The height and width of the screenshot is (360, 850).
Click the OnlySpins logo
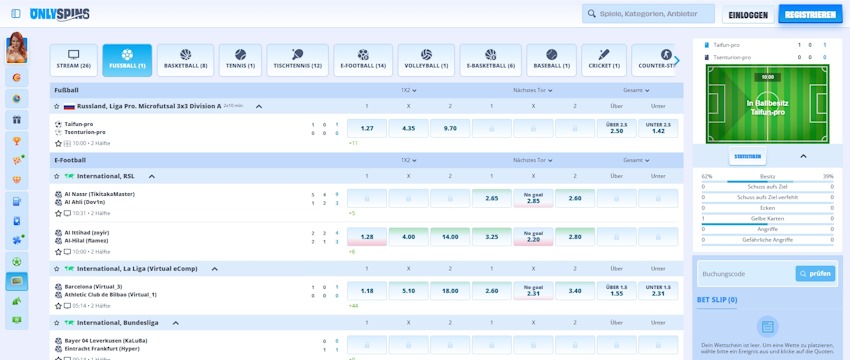pyautogui.click(x=60, y=14)
